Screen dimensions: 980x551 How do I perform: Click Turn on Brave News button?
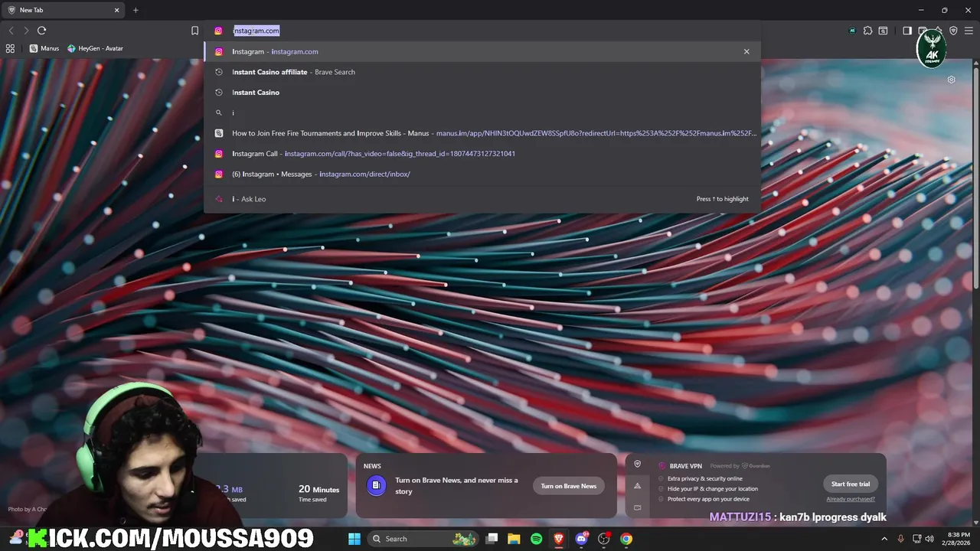pos(569,486)
